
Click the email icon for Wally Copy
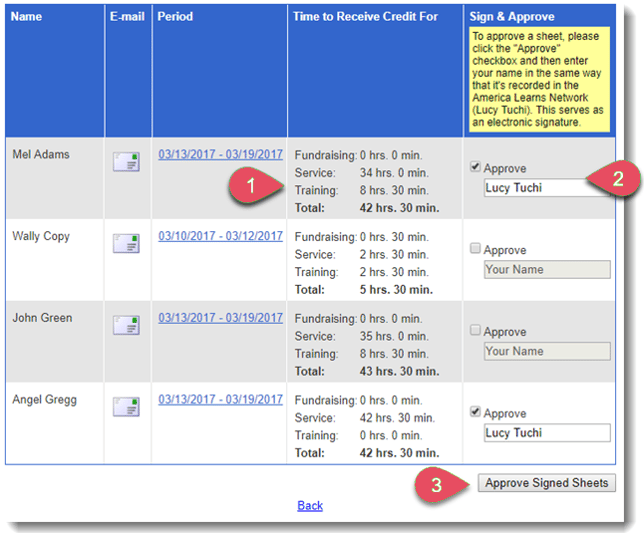pyautogui.click(x=126, y=244)
